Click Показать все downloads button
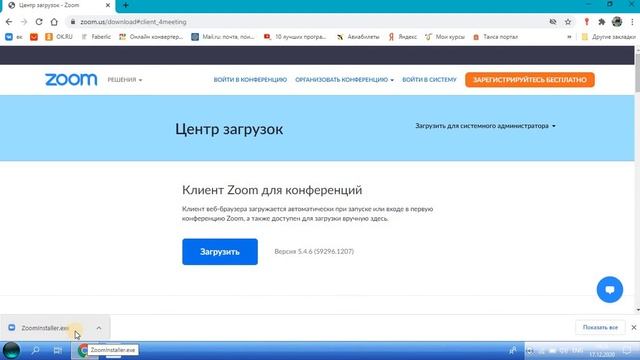640x360 pixels. pyautogui.click(x=600, y=327)
